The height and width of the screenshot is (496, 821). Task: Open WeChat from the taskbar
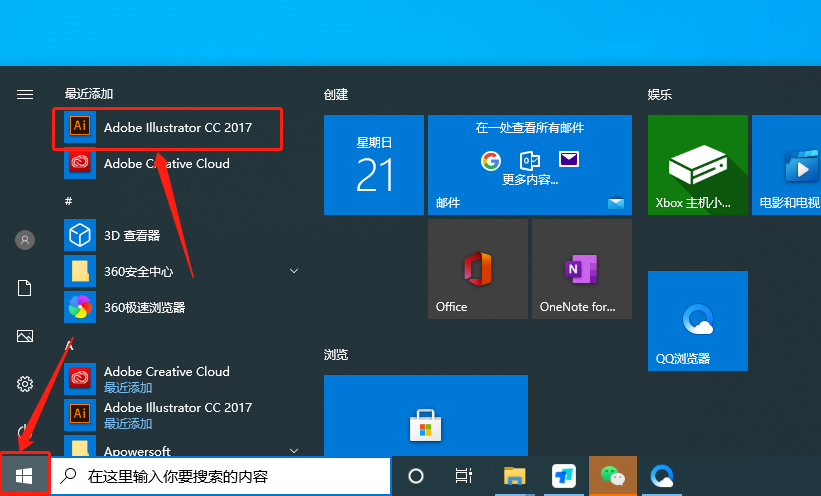pyautogui.click(x=613, y=476)
